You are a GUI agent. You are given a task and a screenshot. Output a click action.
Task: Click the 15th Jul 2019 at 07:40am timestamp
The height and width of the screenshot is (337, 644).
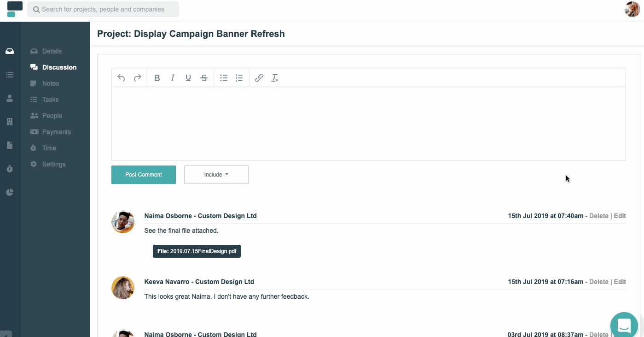point(545,216)
